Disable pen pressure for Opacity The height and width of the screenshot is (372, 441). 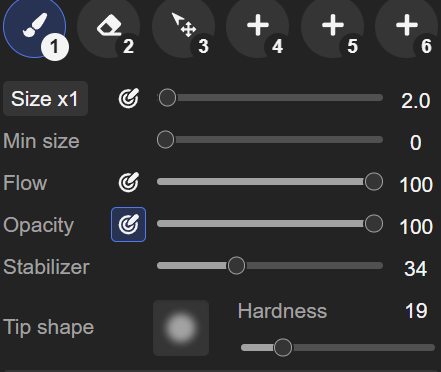[128, 224]
